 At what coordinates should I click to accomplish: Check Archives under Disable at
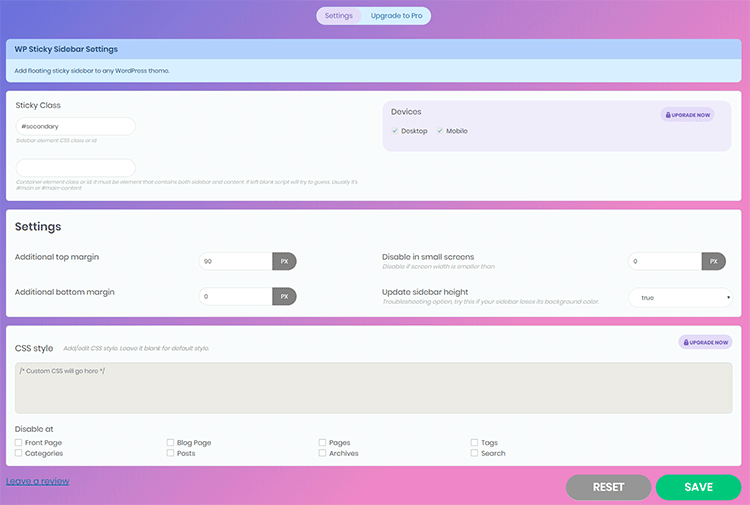click(x=322, y=453)
